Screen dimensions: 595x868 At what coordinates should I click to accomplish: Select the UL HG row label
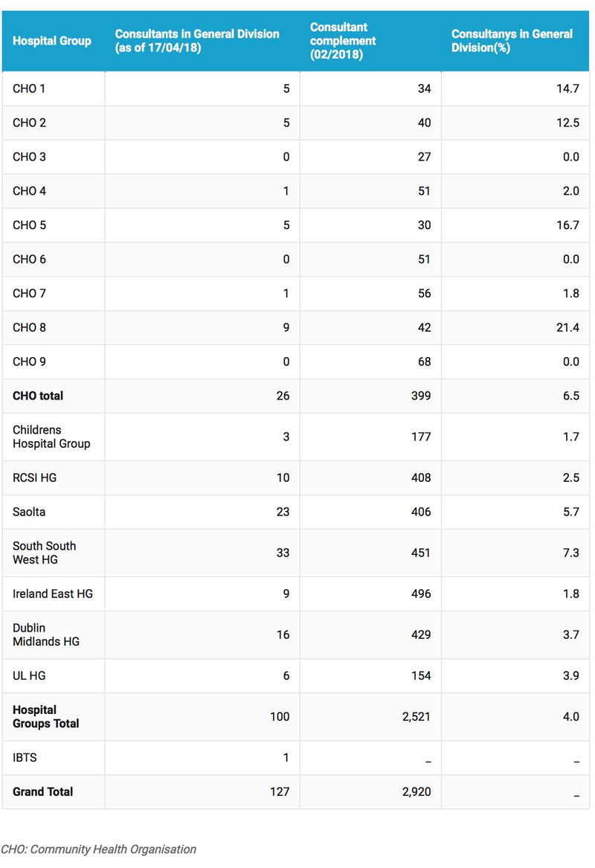click(29, 675)
